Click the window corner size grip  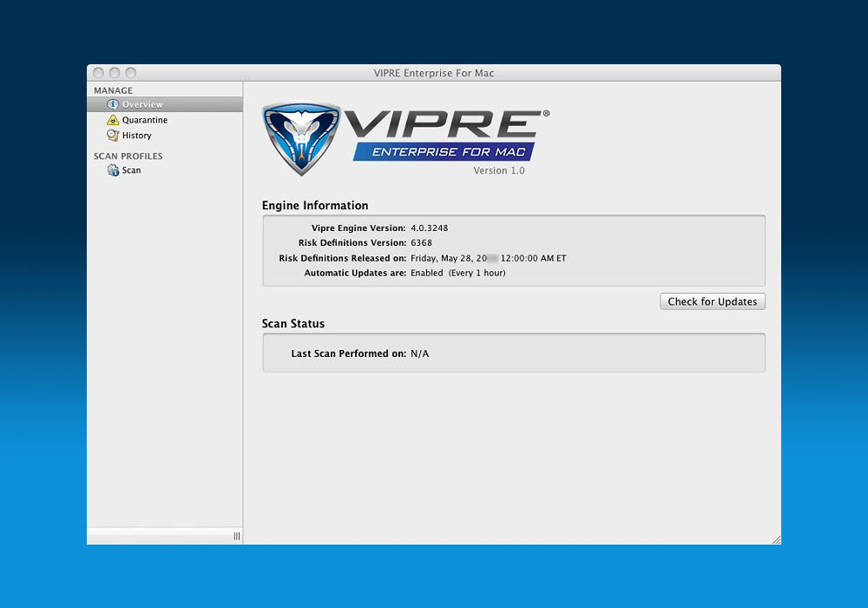click(776, 540)
